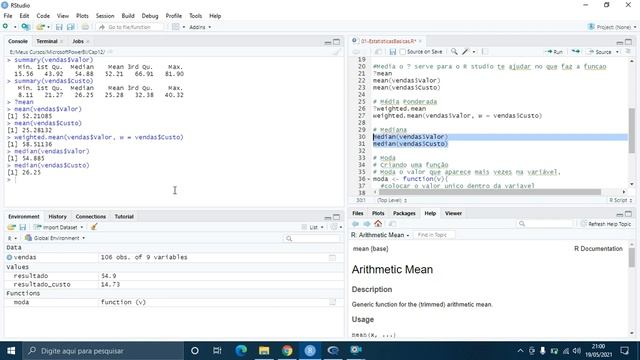This screenshot has height=360, width=640.
Task: Expand vendas data frame blue arrow
Action: [x=9, y=257]
